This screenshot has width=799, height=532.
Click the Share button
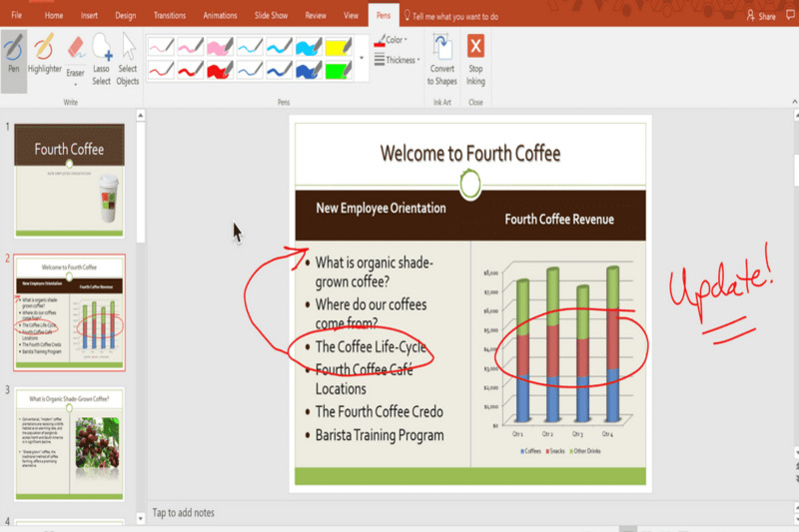[761, 16]
